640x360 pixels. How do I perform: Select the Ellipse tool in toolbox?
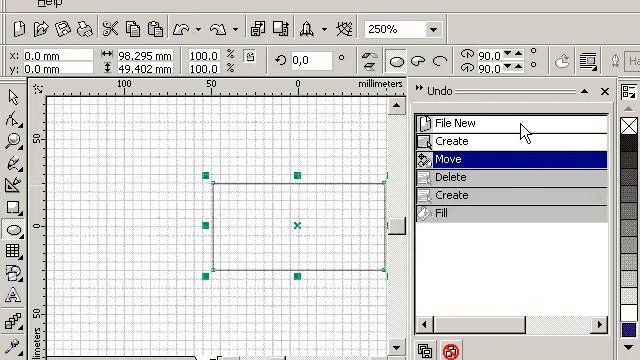click(13, 229)
